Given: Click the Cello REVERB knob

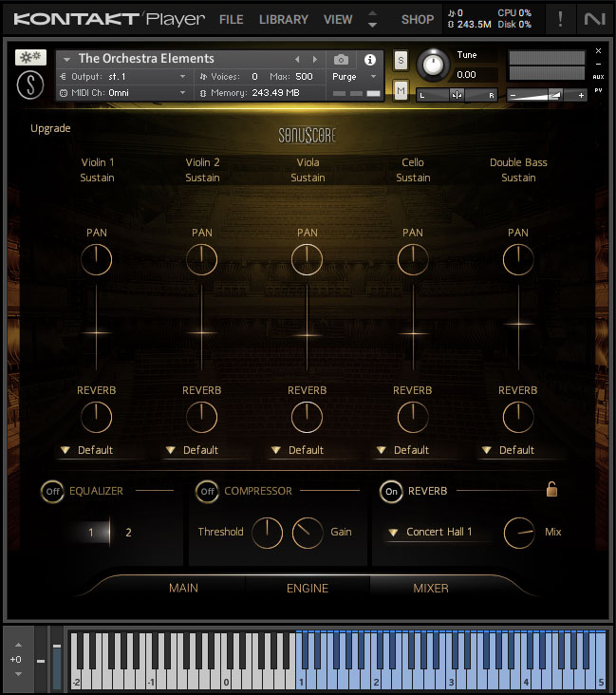Looking at the screenshot, I should [413, 417].
